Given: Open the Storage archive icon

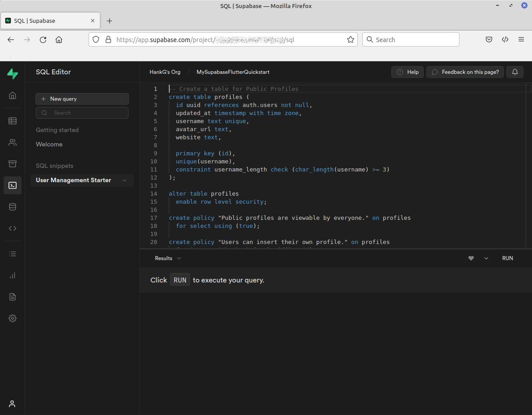Looking at the screenshot, I should click(13, 164).
